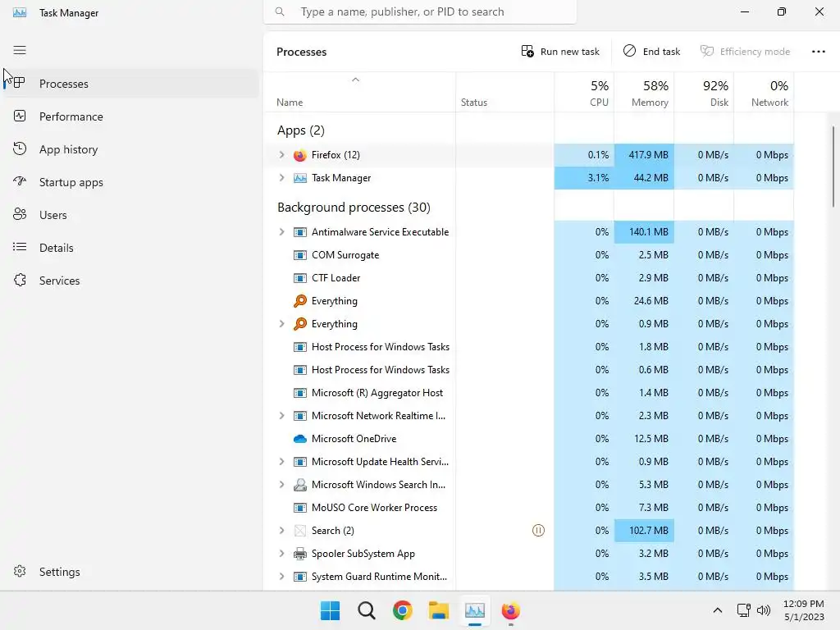Click the Efficiency mode button

745,52
